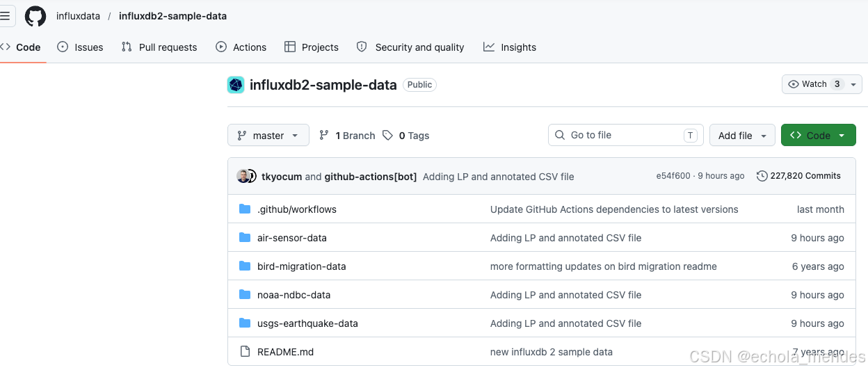Open commit 'Update GitHub Actions dependencies' message
Viewport: 868px width, 370px height.
[x=614, y=209]
